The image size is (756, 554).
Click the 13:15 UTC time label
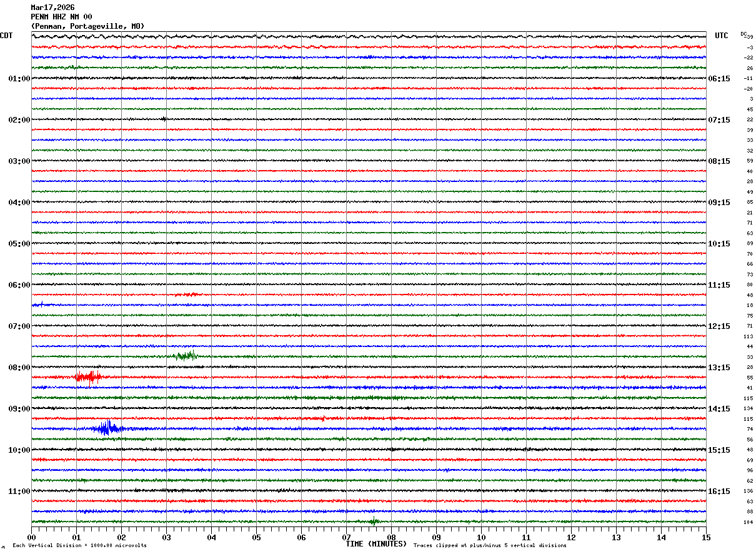719,368
